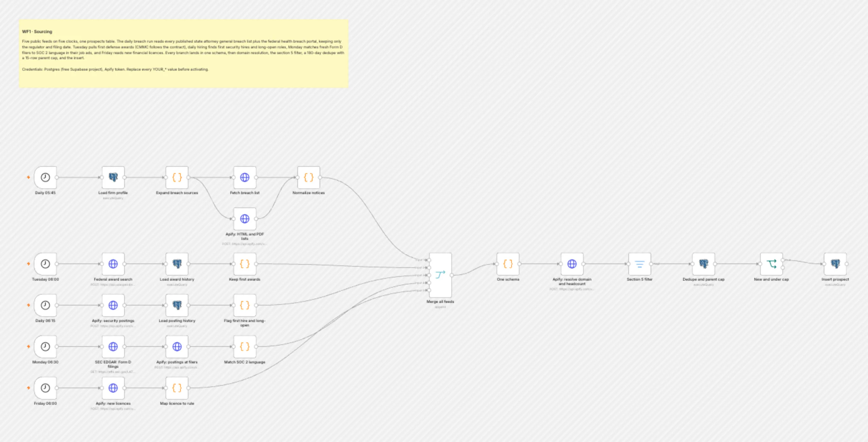Select the yellow WF1 - Sourcing sticky note
The image size is (868, 442).
pos(184,53)
